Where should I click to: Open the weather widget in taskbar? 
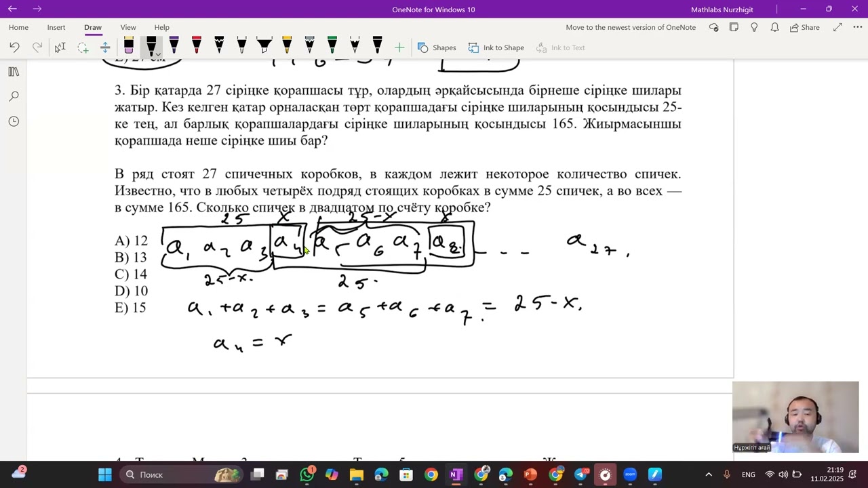click(18, 473)
